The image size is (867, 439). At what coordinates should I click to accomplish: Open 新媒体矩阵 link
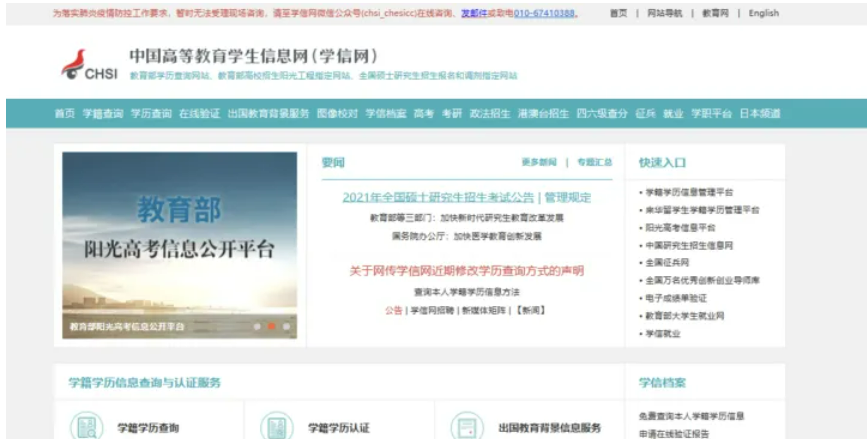coord(484,311)
